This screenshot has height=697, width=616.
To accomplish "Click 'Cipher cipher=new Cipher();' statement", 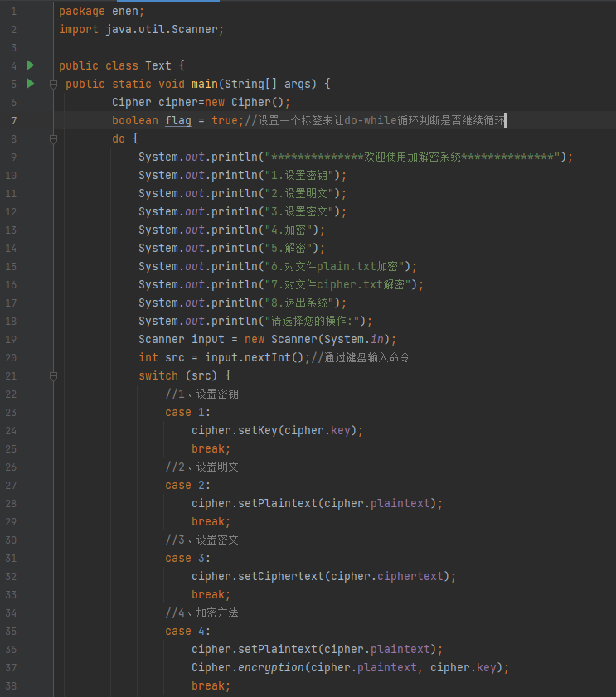I will click(201, 102).
